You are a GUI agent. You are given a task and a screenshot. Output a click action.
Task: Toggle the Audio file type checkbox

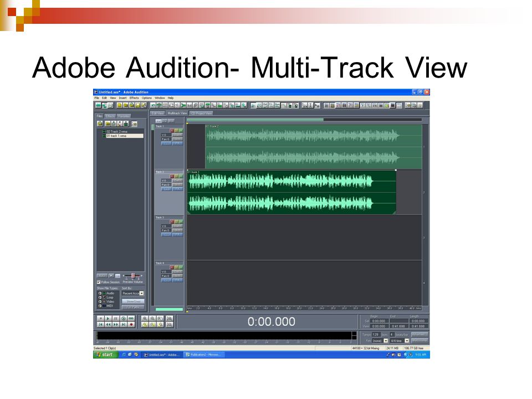click(100, 293)
